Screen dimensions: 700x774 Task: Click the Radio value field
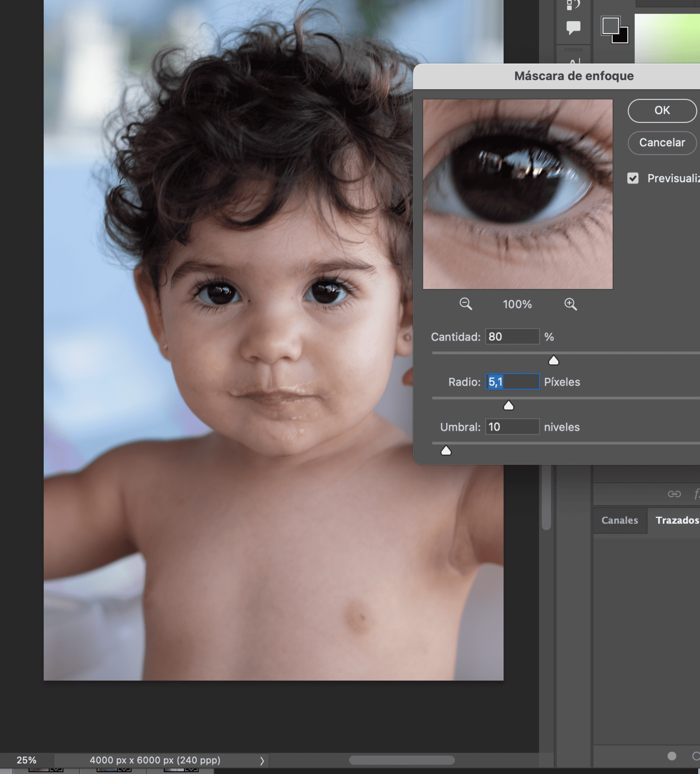pos(512,382)
